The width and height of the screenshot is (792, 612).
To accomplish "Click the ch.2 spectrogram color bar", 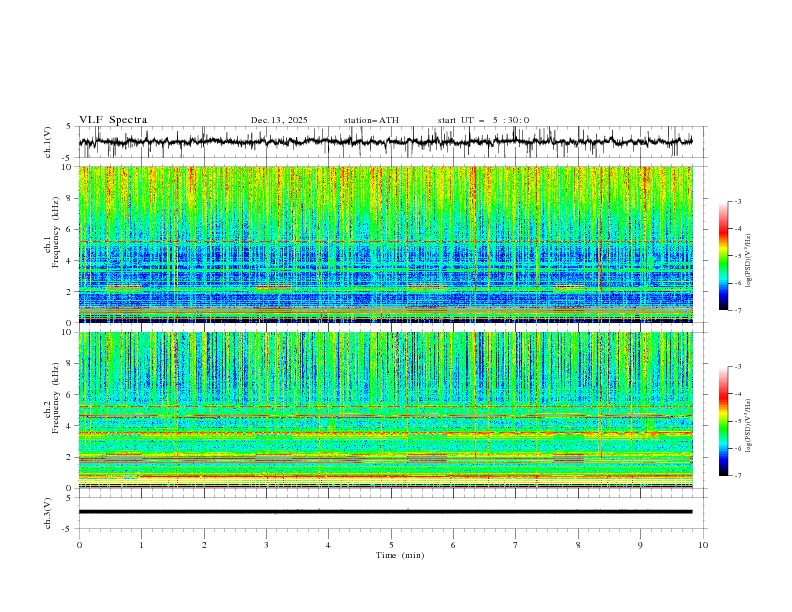I will (723, 421).
